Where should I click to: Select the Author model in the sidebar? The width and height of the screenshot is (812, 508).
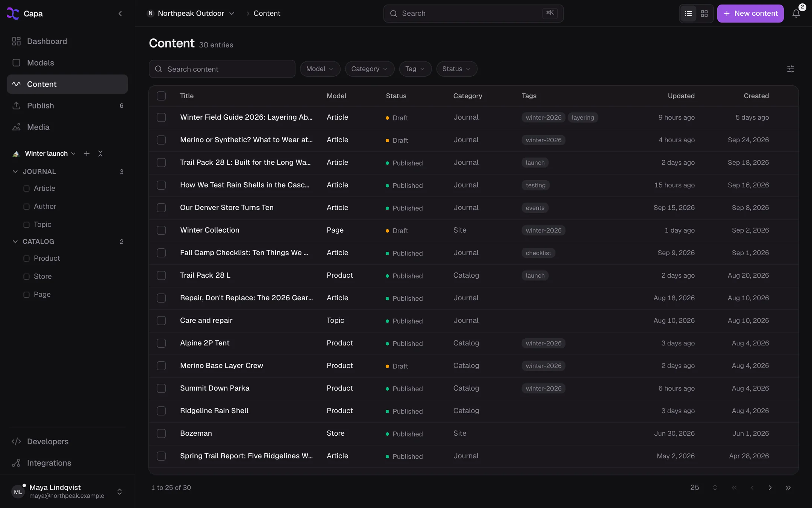click(45, 207)
